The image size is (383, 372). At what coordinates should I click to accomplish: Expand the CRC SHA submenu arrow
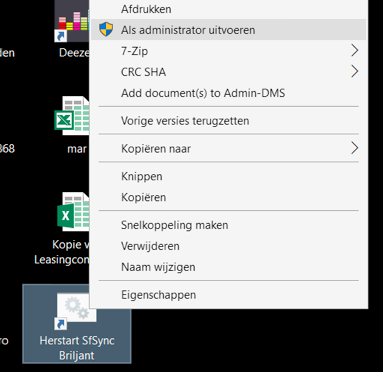[x=354, y=72]
